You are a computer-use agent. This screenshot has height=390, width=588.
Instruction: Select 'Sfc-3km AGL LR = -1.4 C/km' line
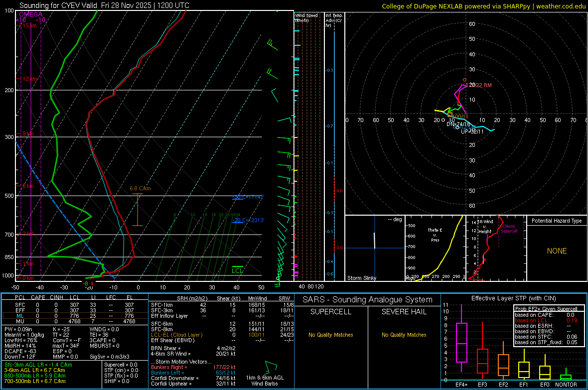pos(38,365)
